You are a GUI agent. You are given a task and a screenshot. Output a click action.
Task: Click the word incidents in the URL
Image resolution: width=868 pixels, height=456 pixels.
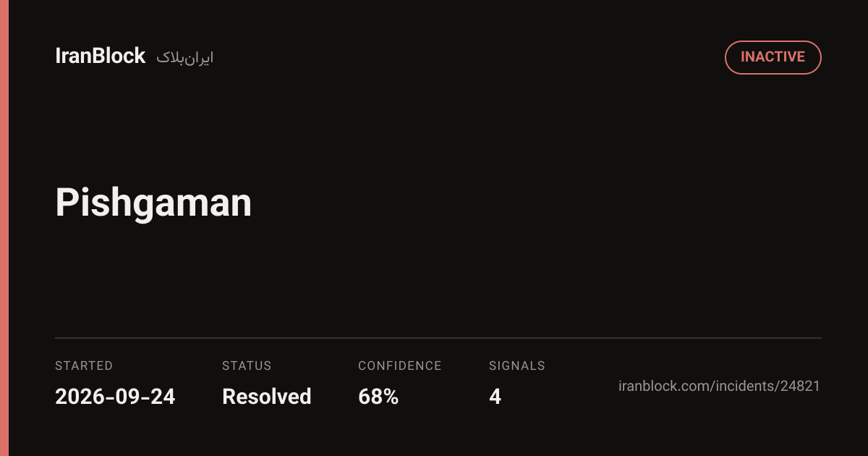[744, 386]
